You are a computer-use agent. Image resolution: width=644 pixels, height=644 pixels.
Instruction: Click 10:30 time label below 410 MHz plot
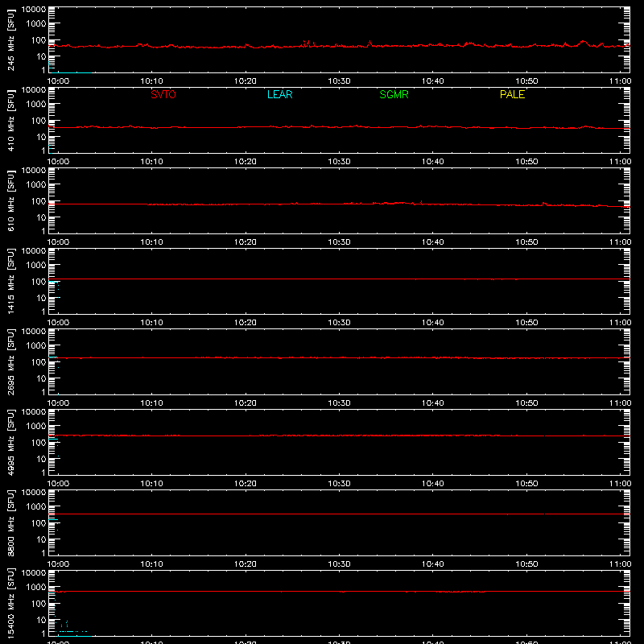click(339, 162)
